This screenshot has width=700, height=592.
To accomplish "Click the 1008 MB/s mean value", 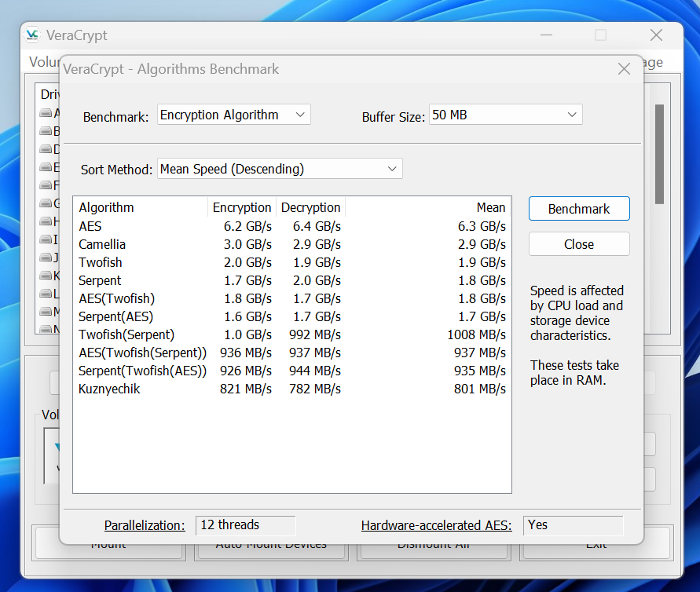I will [476, 334].
